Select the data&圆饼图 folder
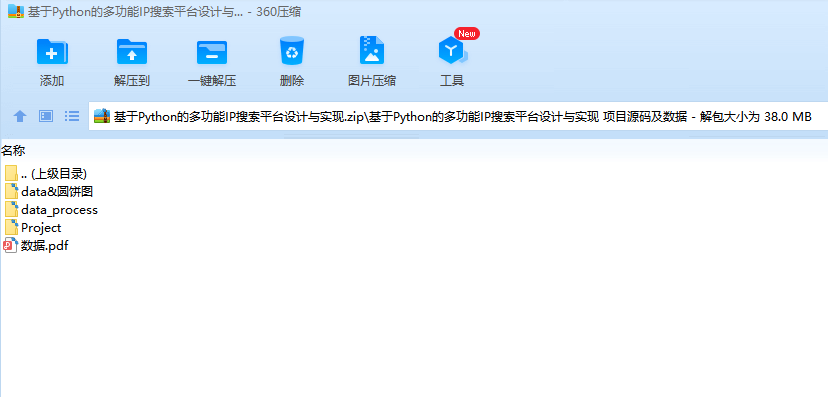 [49, 192]
